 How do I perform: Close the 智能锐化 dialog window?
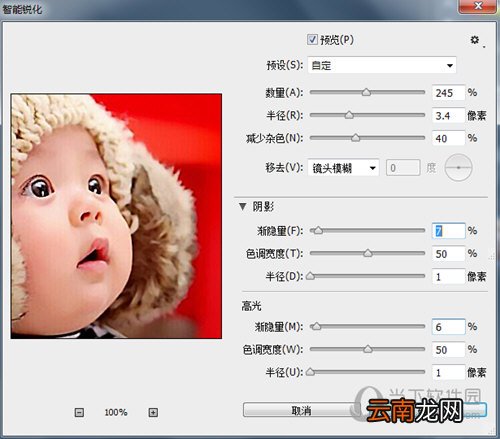pos(478,6)
